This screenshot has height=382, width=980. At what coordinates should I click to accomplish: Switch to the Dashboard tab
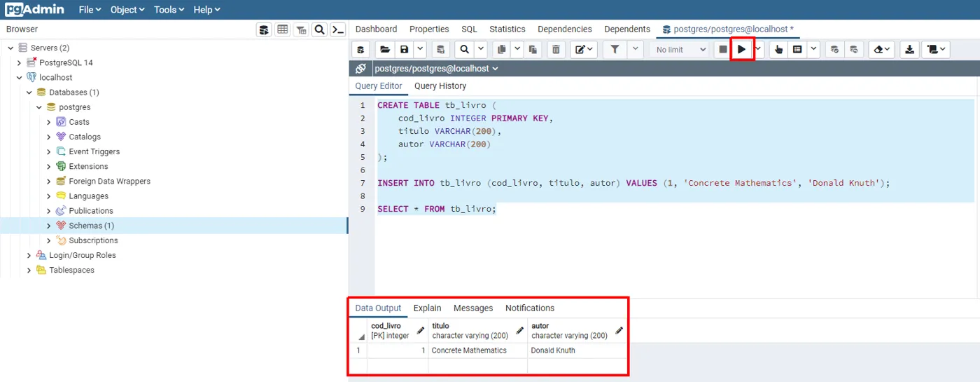[x=376, y=29]
